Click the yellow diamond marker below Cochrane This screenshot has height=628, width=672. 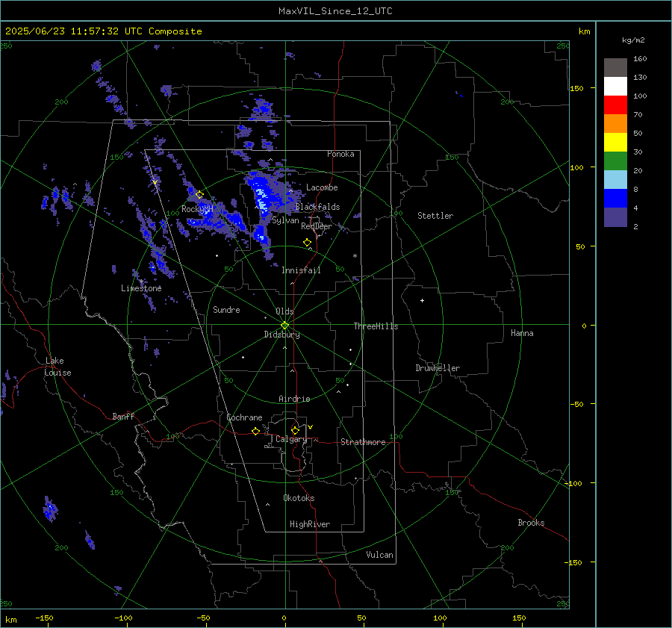click(x=255, y=431)
